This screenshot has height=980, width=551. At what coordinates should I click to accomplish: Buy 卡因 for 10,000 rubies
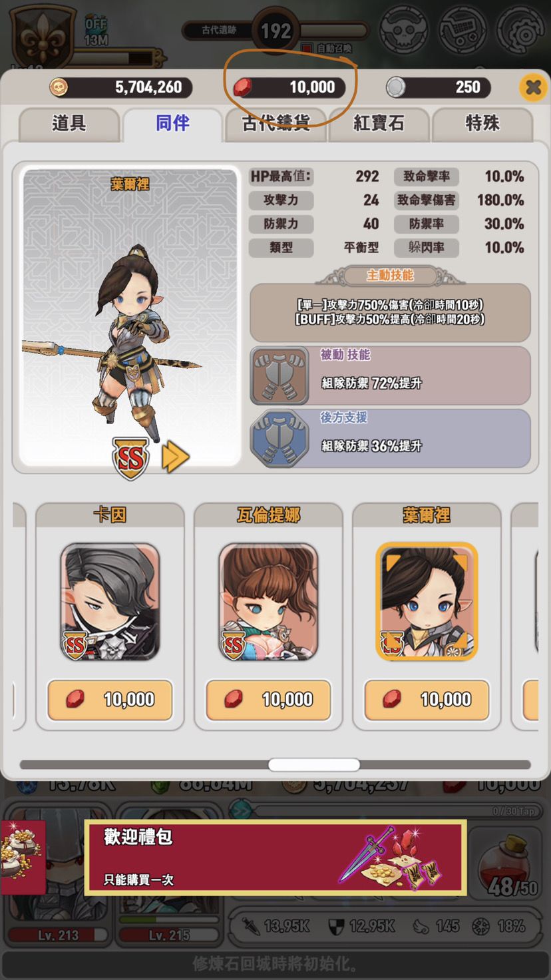pos(110,700)
